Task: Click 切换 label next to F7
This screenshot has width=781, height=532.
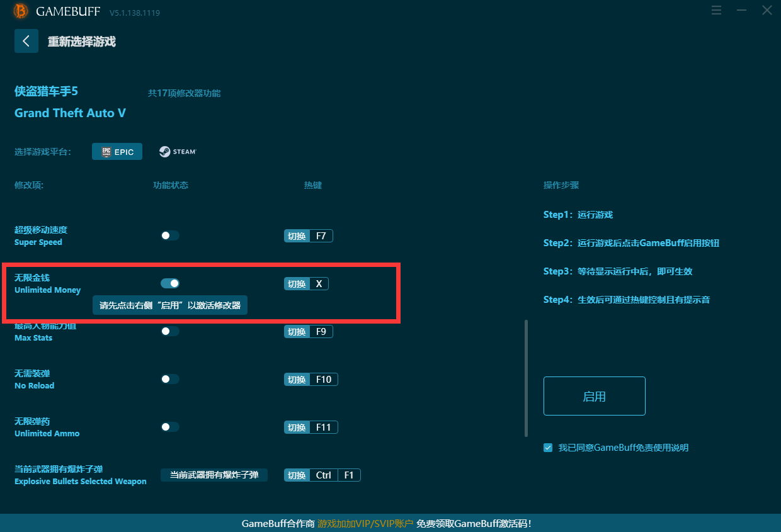Action: tap(297, 236)
